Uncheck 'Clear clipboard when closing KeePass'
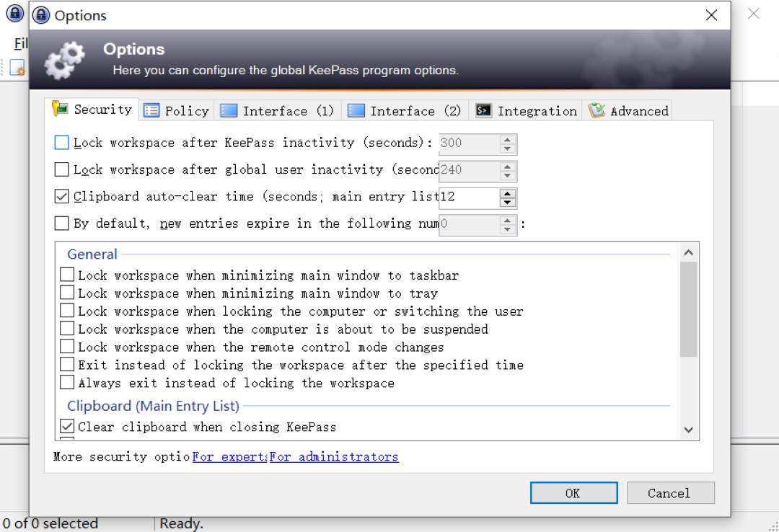Viewport: 779px width, 532px height. pos(67,426)
